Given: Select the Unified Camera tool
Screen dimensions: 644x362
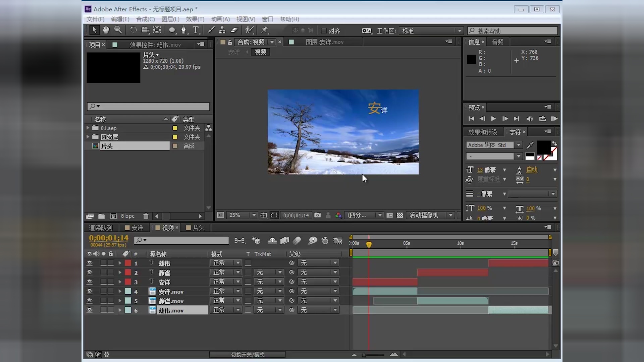Looking at the screenshot, I should click(145, 30).
